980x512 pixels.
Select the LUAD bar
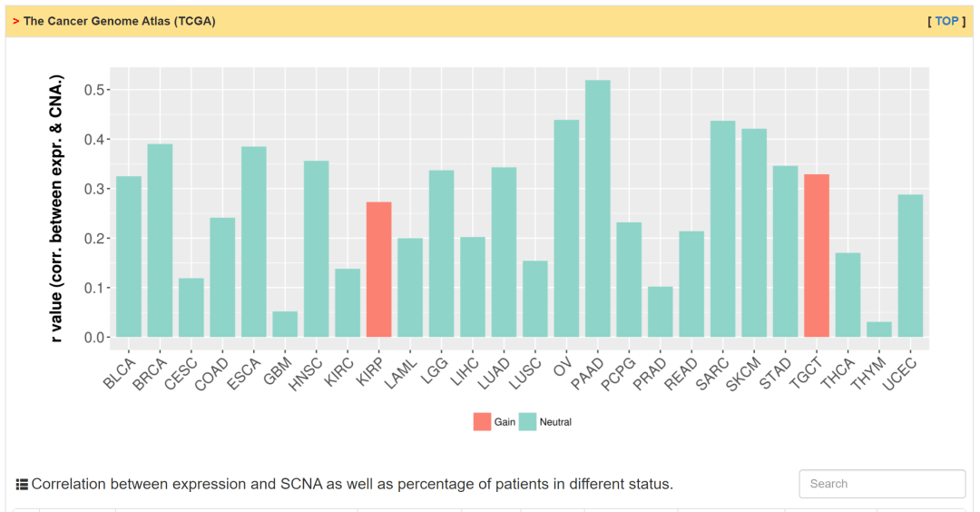tap(504, 252)
